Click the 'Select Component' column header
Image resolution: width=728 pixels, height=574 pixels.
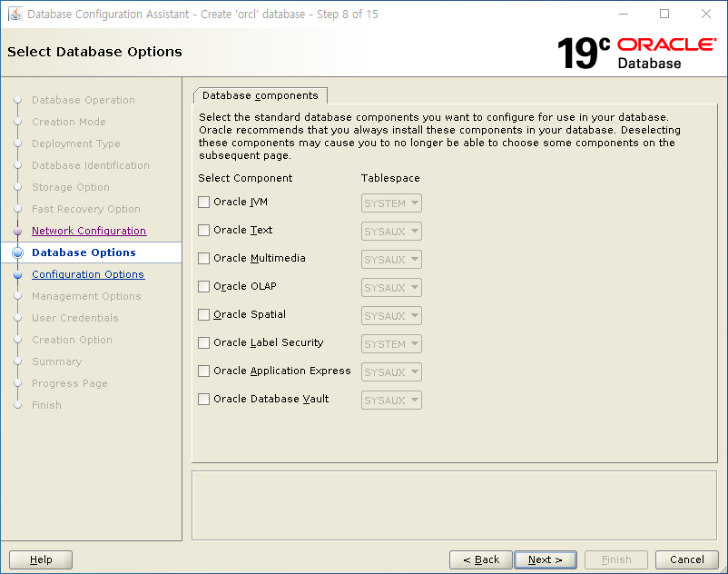[x=245, y=178]
